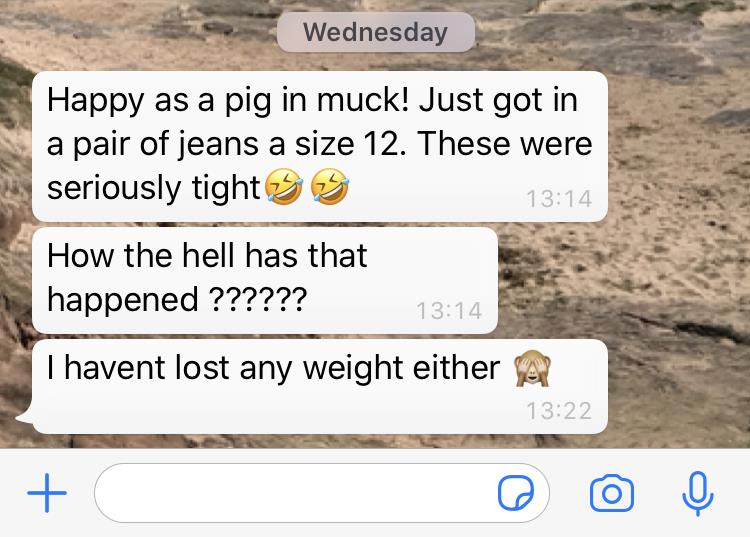Tap the microphone voice message icon
Screen dimensions: 750x537
(x=697, y=493)
